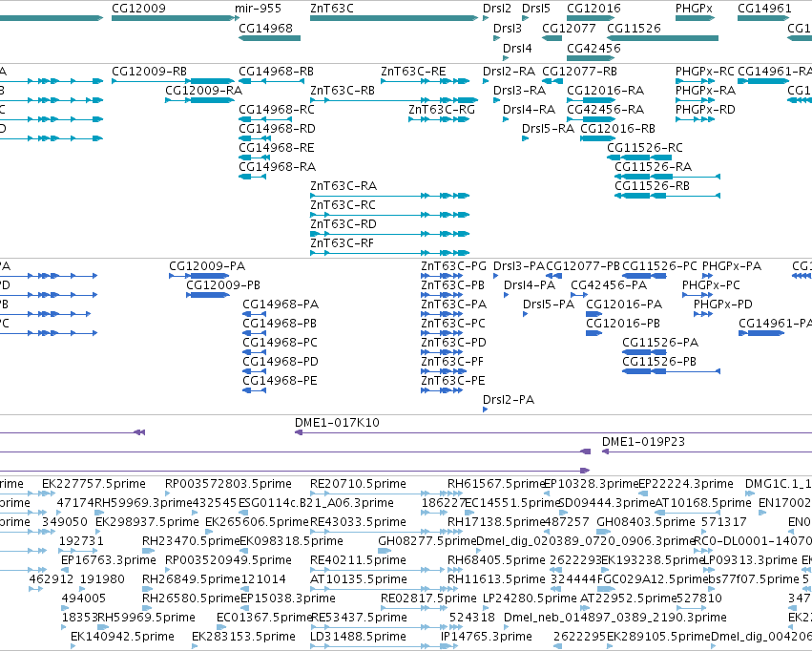Click the Drsl5 gene label
Viewport: 812px width, 651px height.
pyautogui.click(x=536, y=9)
